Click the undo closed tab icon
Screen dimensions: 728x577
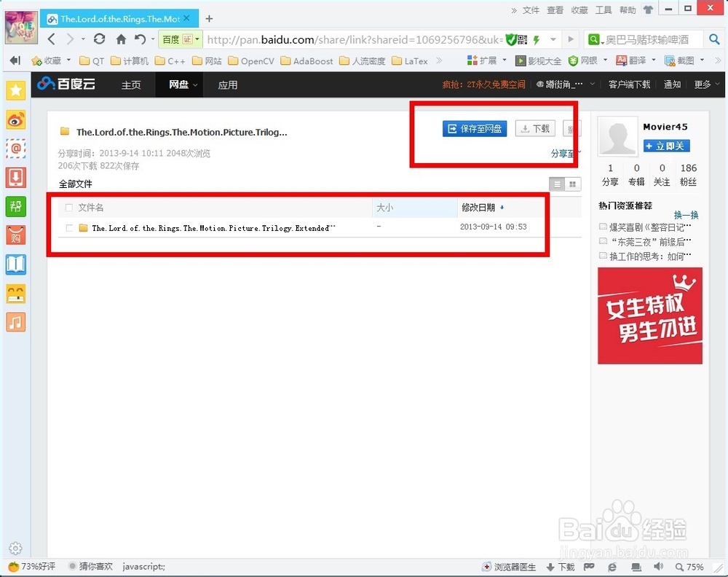pos(140,39)
